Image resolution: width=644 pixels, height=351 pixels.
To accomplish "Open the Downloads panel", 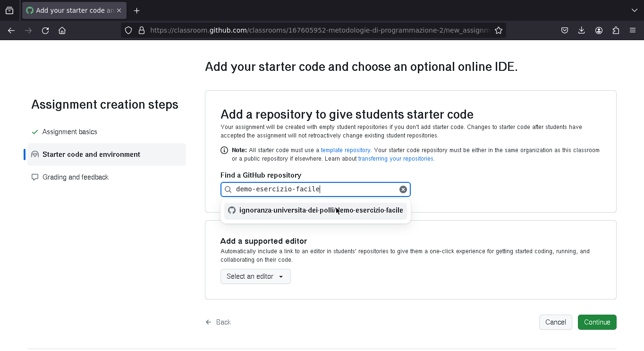I will 582,30.
